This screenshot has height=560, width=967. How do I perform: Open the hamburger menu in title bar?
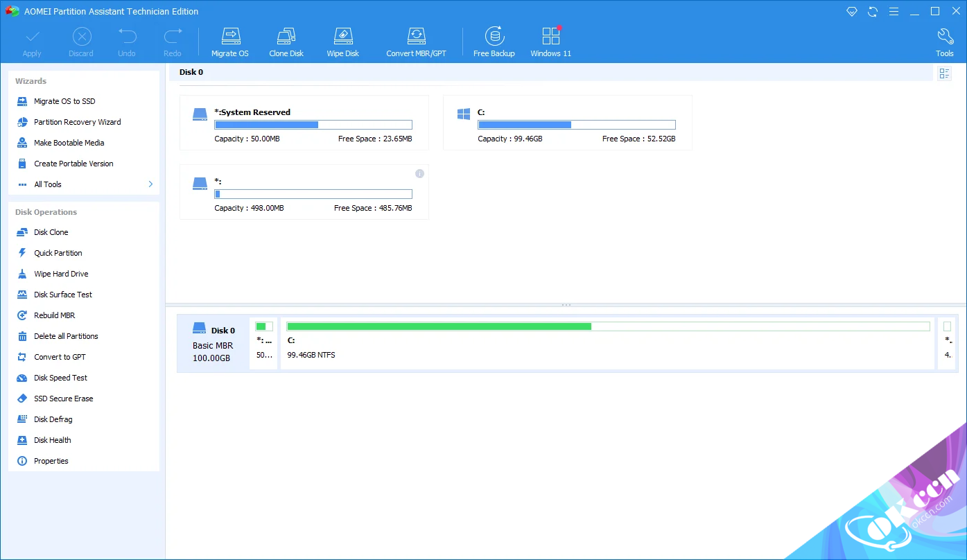[x=894, y=12]
